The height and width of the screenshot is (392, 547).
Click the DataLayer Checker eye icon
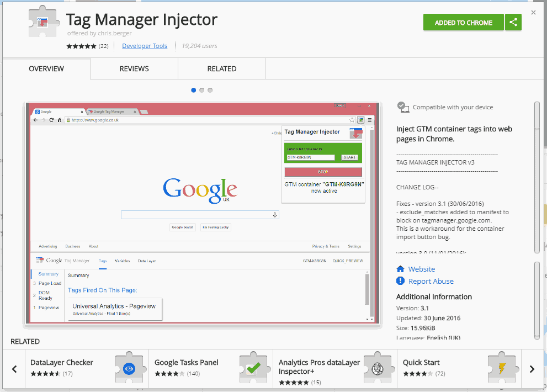[x=129, y=369]
